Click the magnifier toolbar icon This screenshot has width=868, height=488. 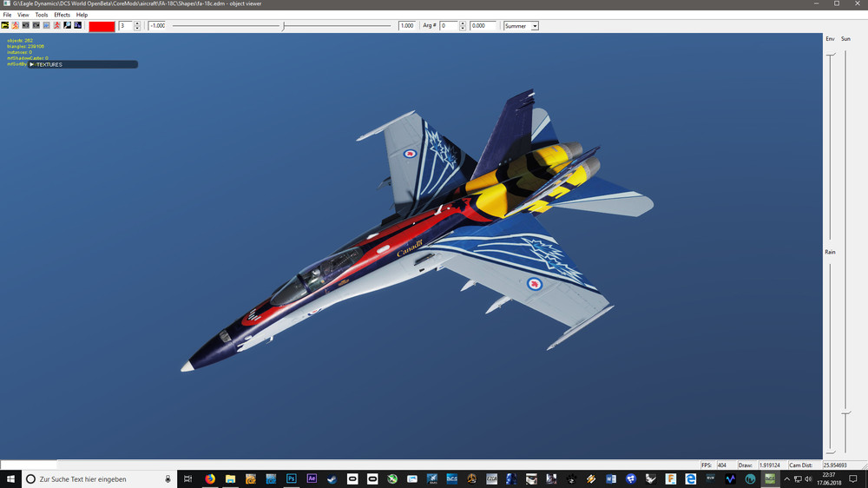tap(68, 25)
